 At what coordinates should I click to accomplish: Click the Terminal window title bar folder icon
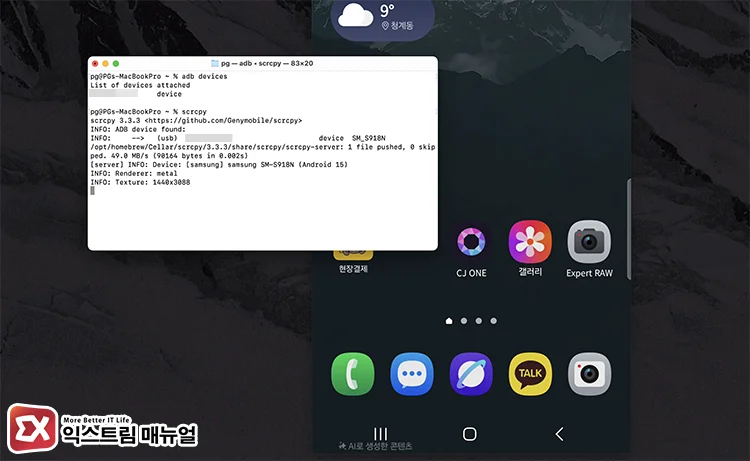tap(215, 63)
